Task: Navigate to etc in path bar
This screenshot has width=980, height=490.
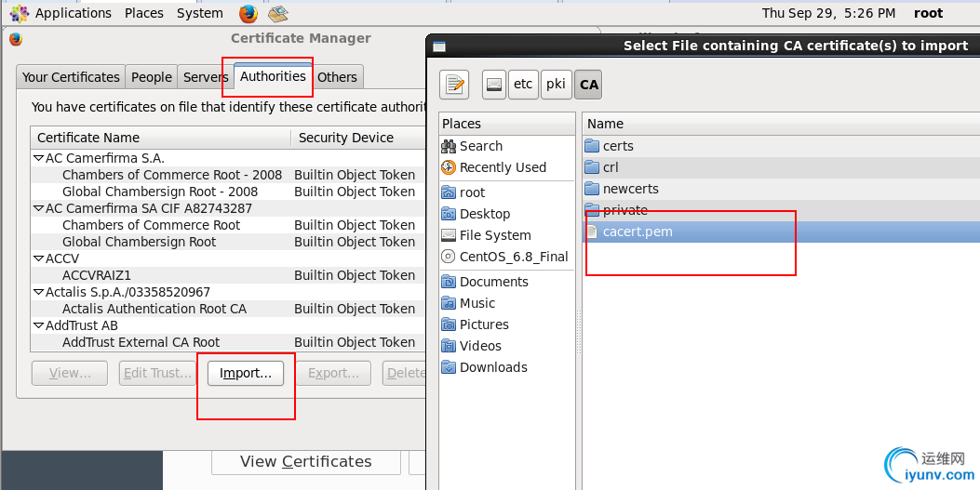Action: tap(523, 85)
